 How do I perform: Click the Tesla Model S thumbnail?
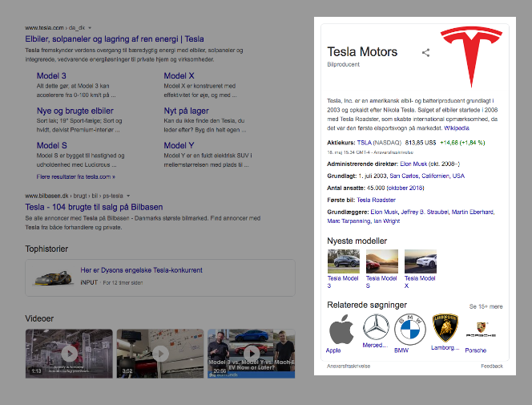(x=382, y=261)
